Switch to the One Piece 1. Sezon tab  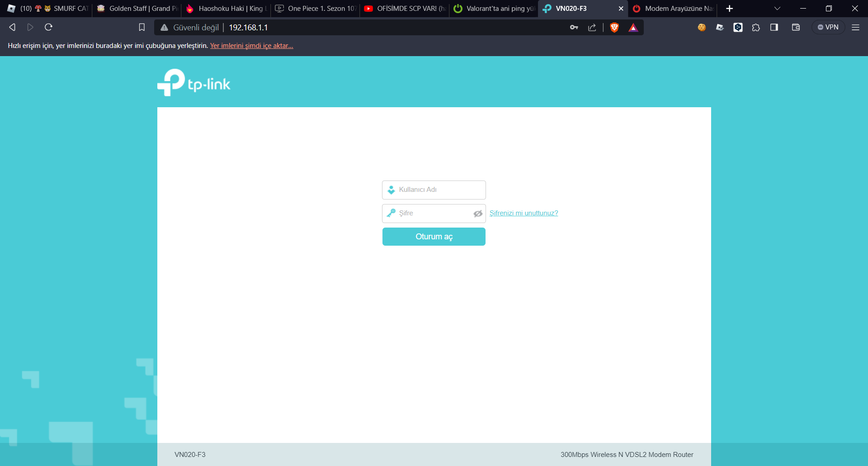316,9
